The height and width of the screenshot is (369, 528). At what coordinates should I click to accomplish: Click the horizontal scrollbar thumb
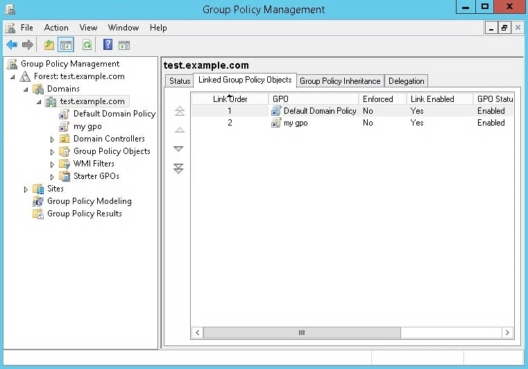[x=302, y=333]
